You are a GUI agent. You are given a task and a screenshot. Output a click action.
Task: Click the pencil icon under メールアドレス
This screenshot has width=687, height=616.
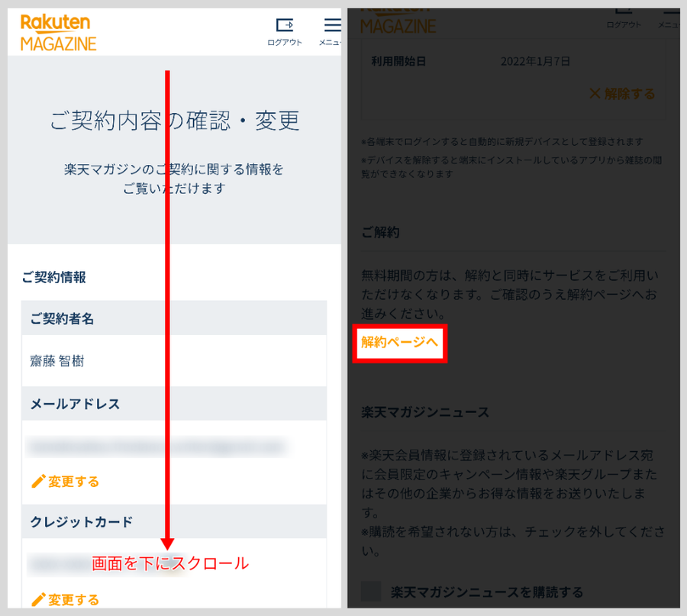pyautogui.click(x=38, y=482)
